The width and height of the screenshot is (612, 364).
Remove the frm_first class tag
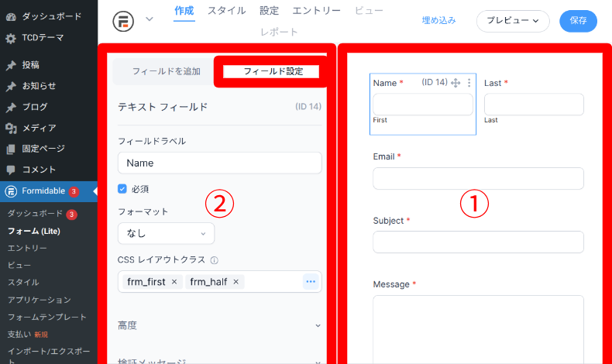[174, 282]
